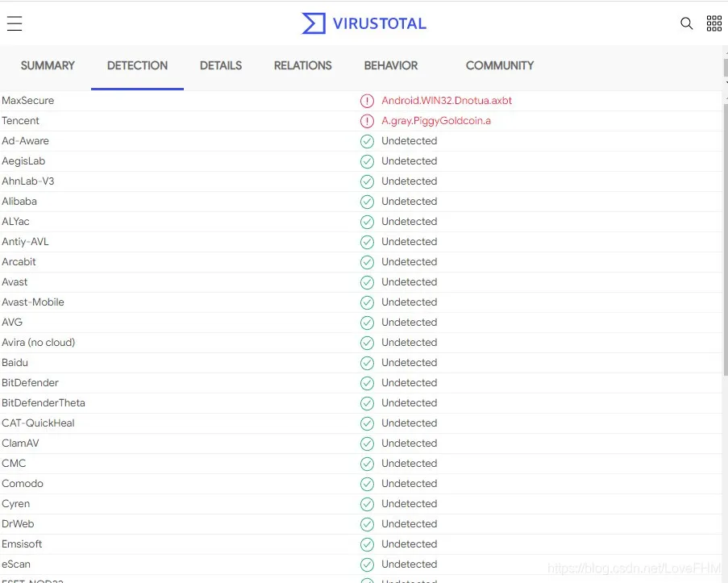Click BitDefender green check icon
The height and width of the screenshot is (583, 728).
pos(367,383)
